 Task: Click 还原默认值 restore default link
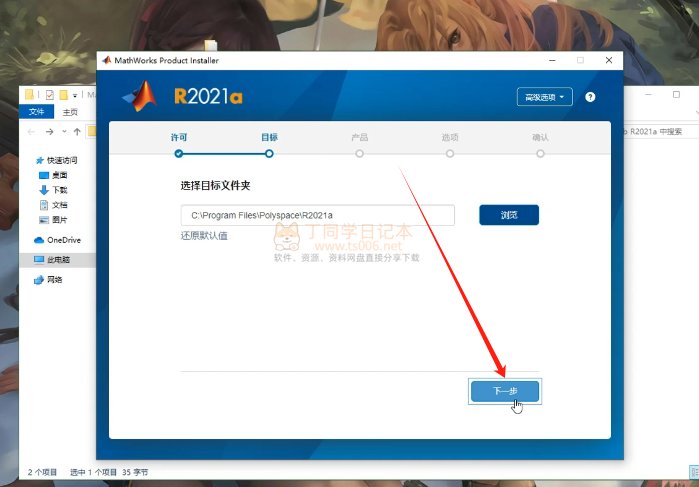click(x=204, y=235)
